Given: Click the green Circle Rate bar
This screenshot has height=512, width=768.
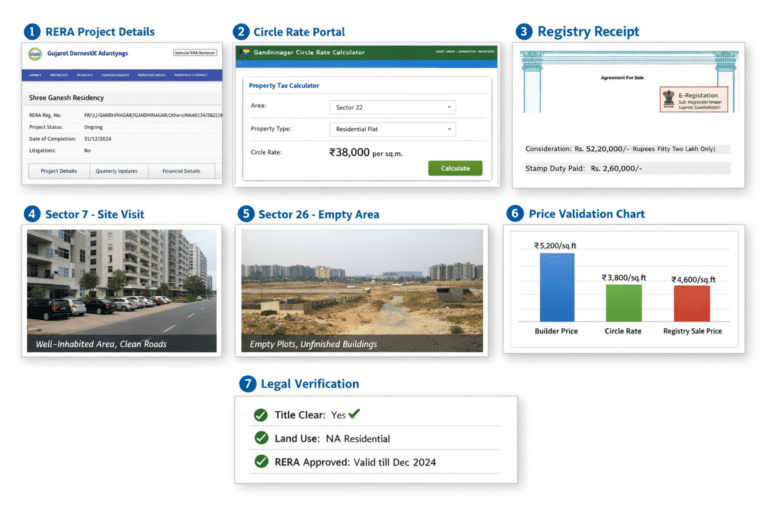Looking at the screenshot, I should tap(624, 303).
